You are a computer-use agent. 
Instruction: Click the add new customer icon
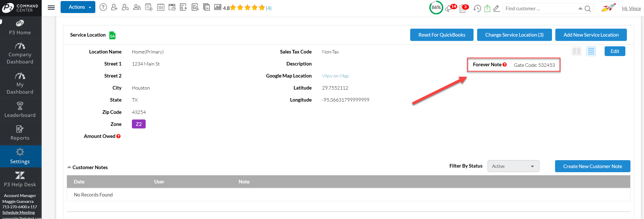point(114,7)
